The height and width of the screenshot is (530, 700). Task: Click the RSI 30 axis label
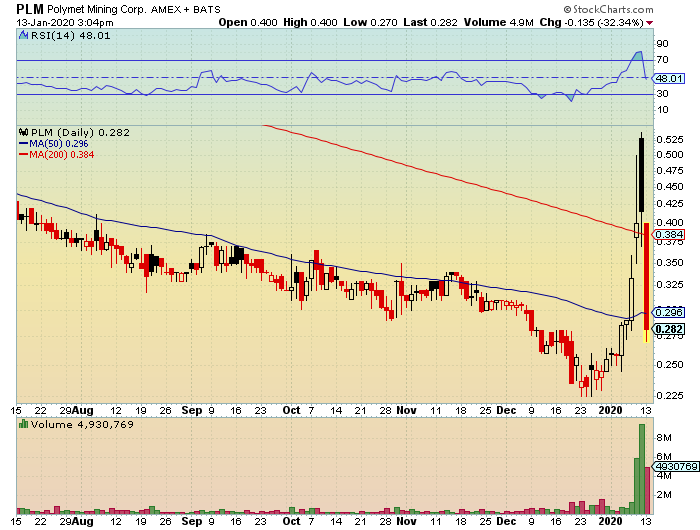point(662,94)
